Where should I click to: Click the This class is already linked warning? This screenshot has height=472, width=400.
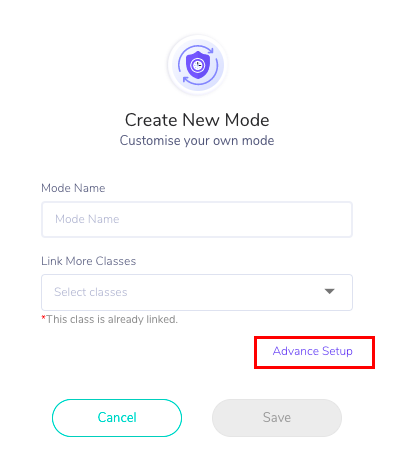(x=112, y=319)
